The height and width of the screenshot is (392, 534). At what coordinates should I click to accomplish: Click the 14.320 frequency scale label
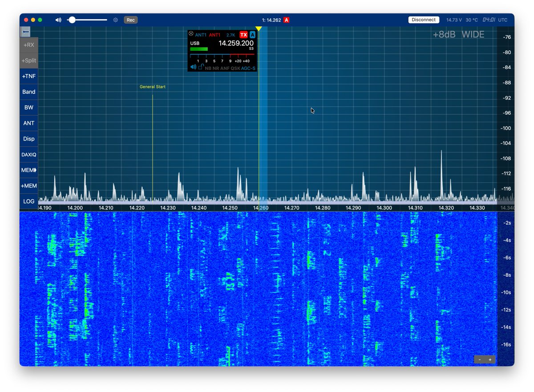[x=446, y=208]
